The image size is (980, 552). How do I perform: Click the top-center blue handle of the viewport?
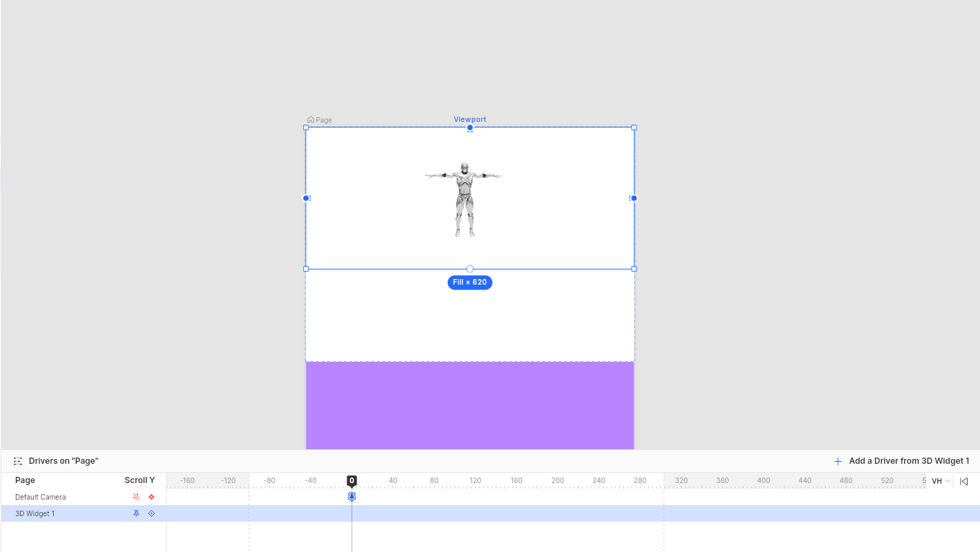[470, 127]
